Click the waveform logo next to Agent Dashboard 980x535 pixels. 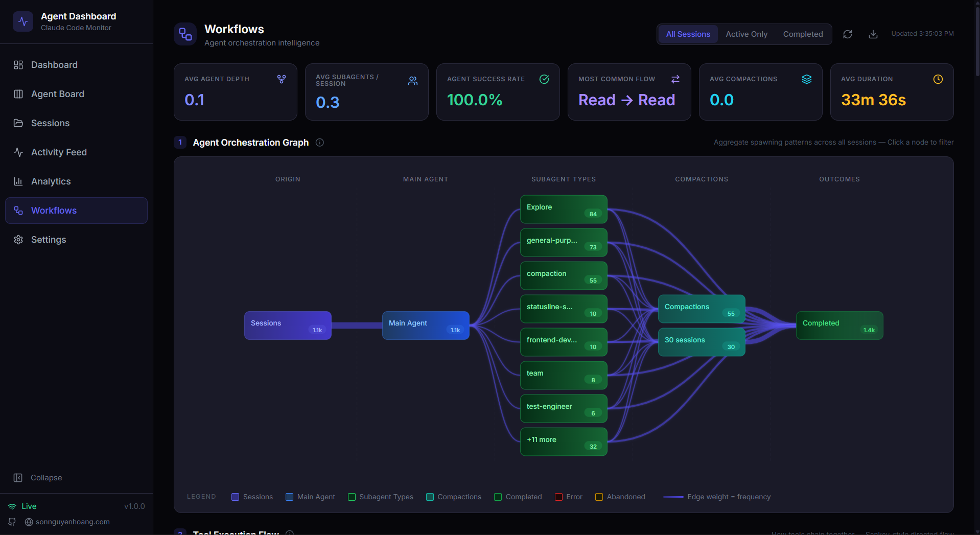click(x=22, y=21)
